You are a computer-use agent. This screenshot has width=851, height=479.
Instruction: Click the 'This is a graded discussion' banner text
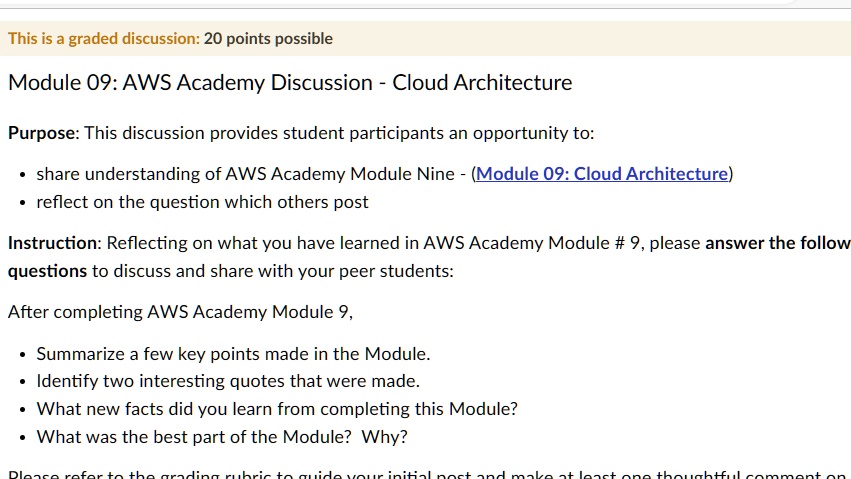[104, 39]
